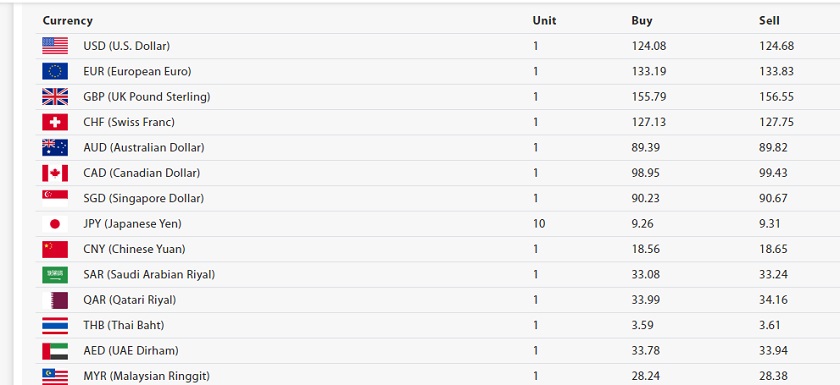Click the United States flag icon
Screen dimensions: 840x385
pyautogui.click(x=55, y=46)
